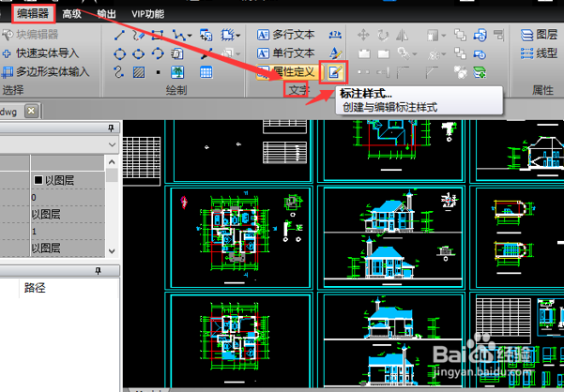Open the 图层 layers manager

point(539,35)
